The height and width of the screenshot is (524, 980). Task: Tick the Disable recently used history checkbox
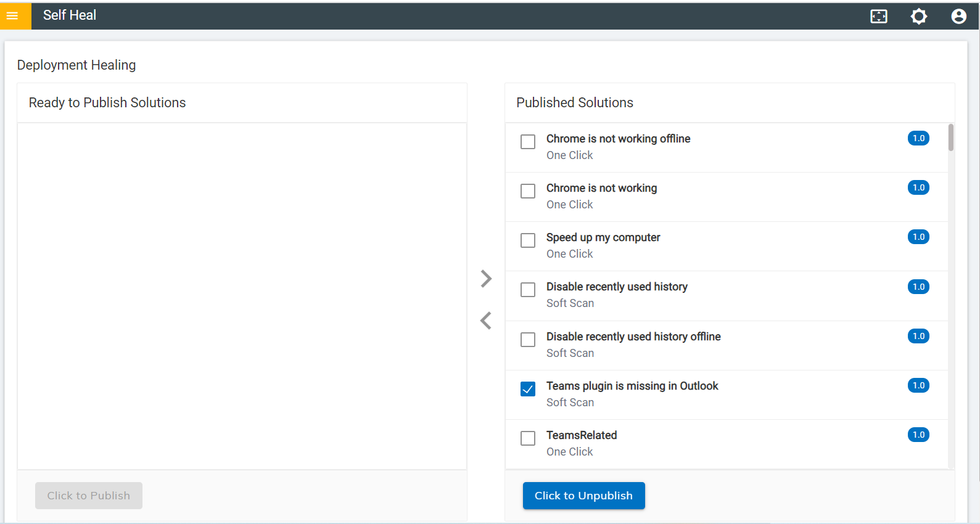click(x=528, y=290)
